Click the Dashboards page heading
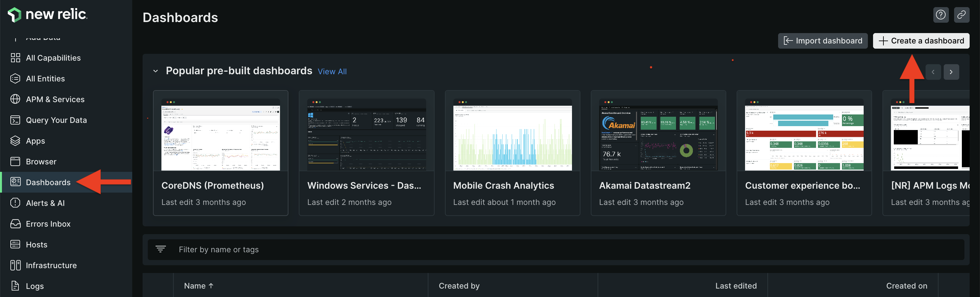Image resolution: width=980 pixels, height=297 pixels. tap(180, 18)
